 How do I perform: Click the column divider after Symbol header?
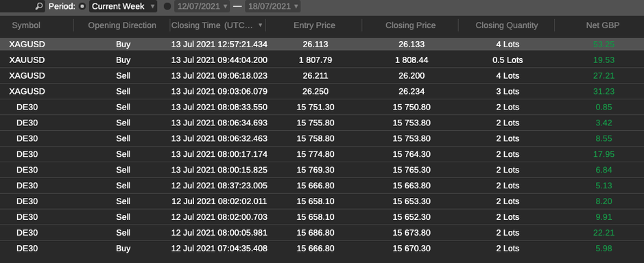click(x=74, y=25)
